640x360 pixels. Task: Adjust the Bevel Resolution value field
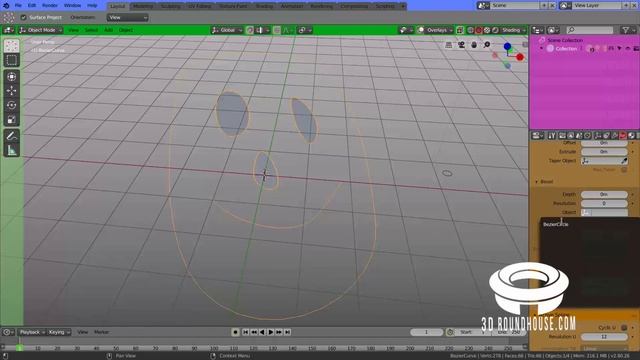click(x=604, y=203)
